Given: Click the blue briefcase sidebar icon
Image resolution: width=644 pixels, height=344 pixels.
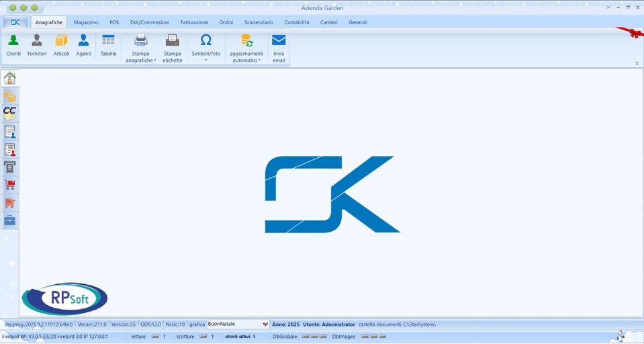Looking at the screenshot, I should (9, 220).
